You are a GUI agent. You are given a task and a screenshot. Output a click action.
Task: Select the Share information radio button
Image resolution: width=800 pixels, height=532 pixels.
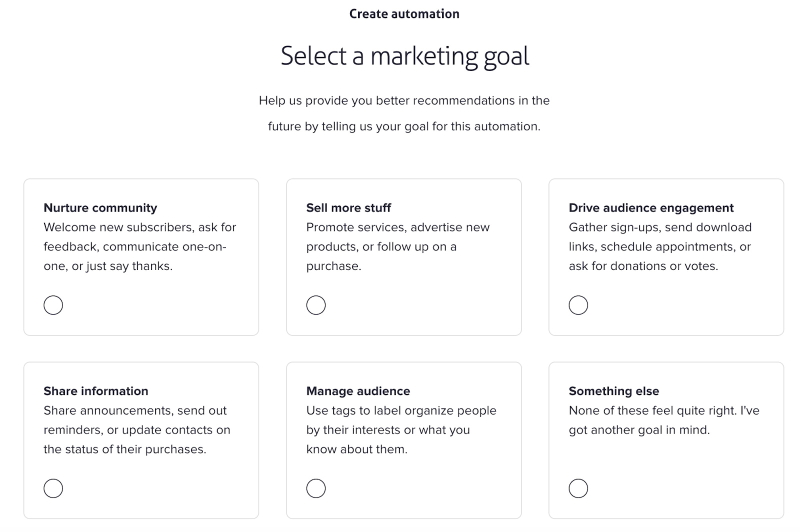click(53, 488)
